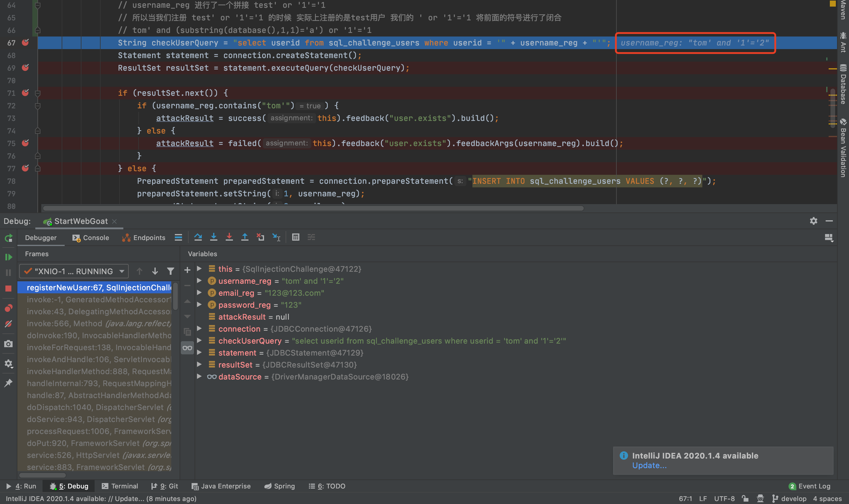
Task: Click the Force Step Into icon
Action: [229, 237]
